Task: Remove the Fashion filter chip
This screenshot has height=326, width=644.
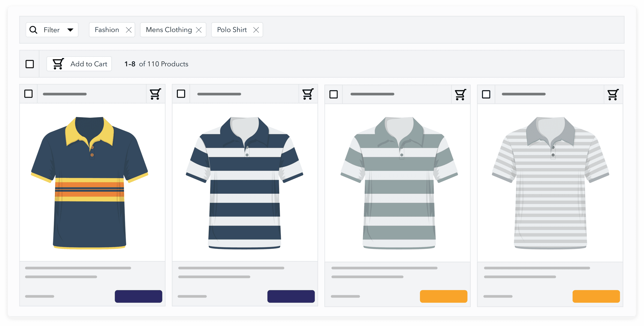Action: pos(129,30)
